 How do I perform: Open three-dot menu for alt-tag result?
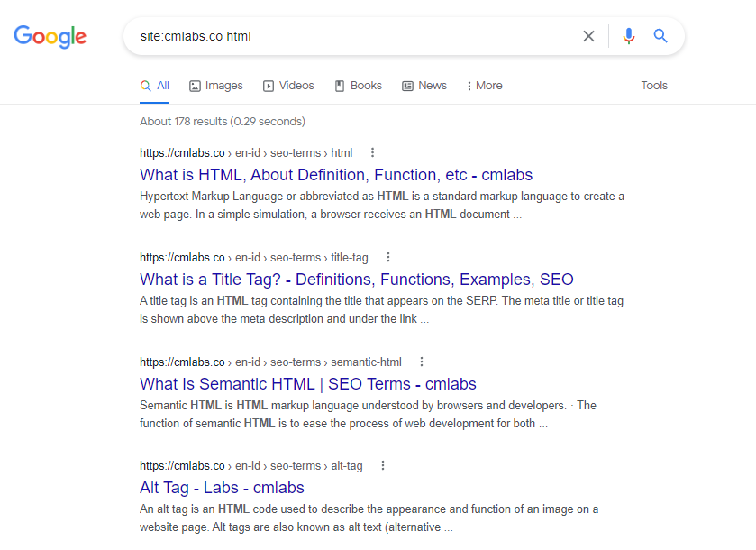pyautogui.click(x=383, y=465)
